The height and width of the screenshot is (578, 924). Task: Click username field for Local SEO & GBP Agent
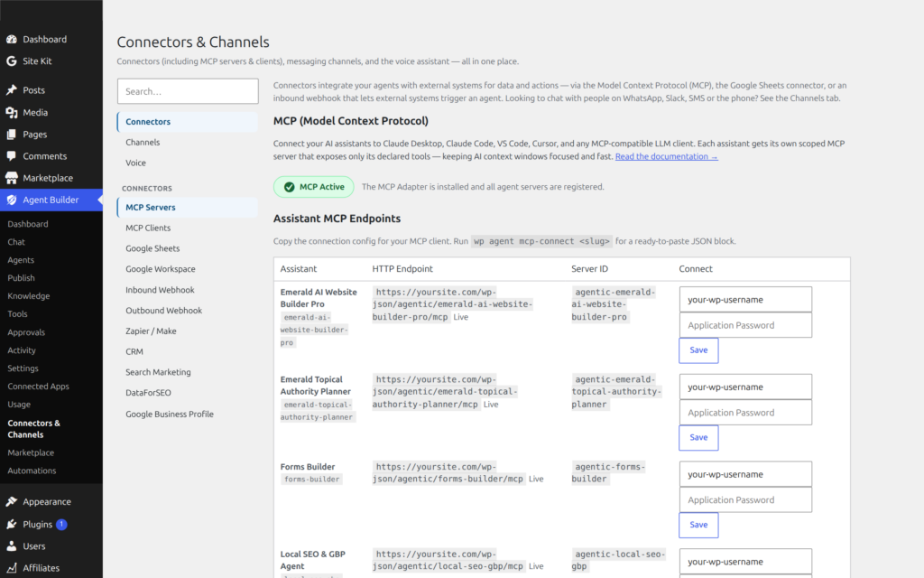point(745,562)
